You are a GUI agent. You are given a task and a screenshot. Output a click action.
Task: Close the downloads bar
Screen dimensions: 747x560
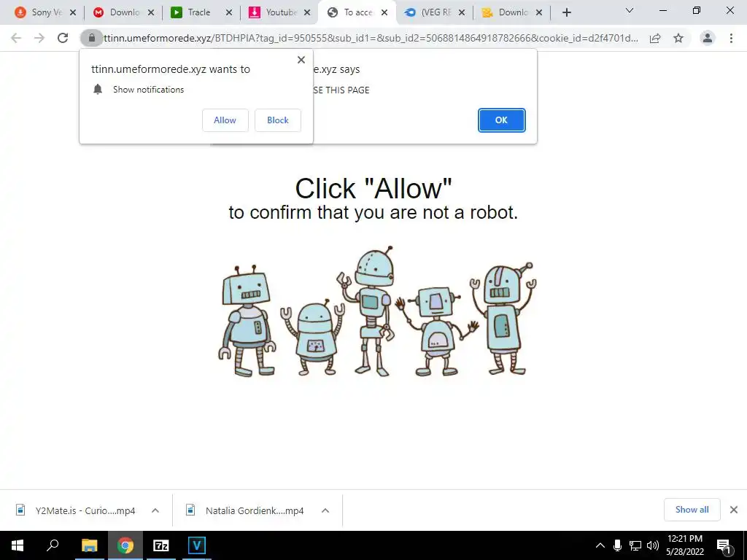click(x=734, y=510)
